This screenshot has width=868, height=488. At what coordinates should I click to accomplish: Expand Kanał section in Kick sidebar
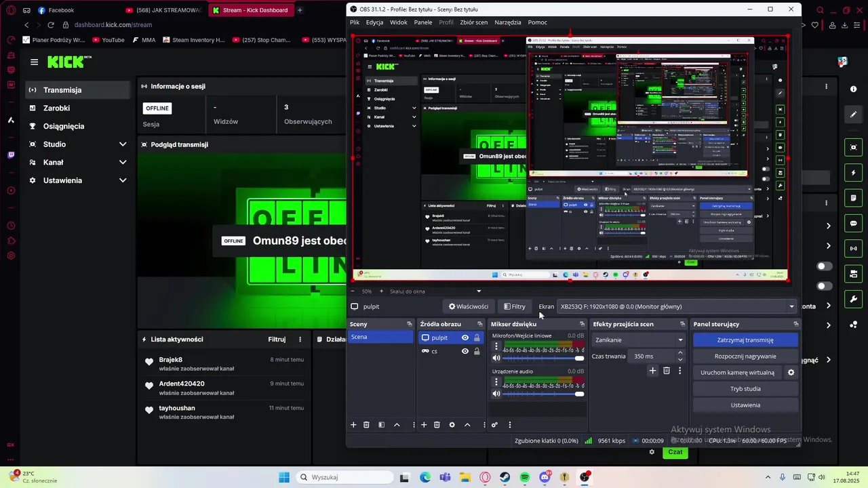pyautogui.click(x=123, y=163)
